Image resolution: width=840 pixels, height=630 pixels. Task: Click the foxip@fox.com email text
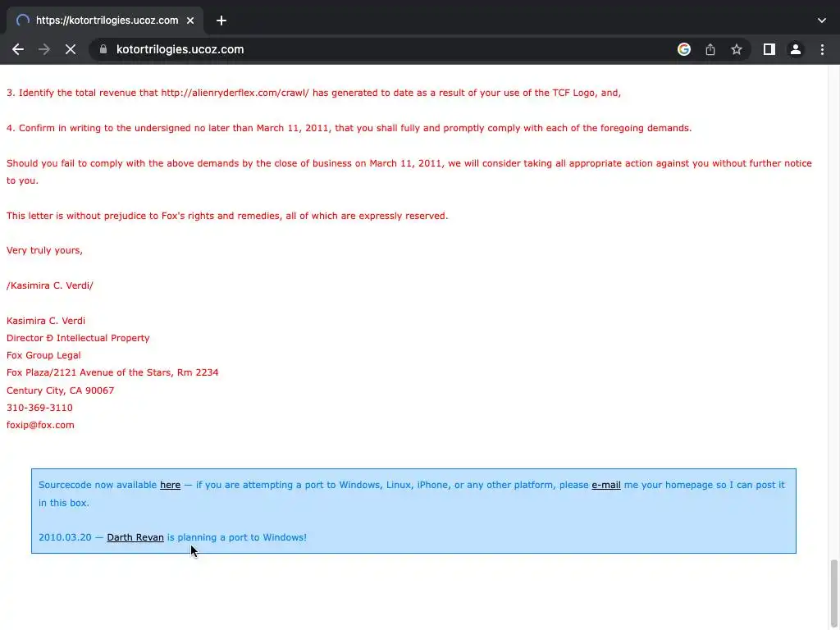tap(40, 425)
